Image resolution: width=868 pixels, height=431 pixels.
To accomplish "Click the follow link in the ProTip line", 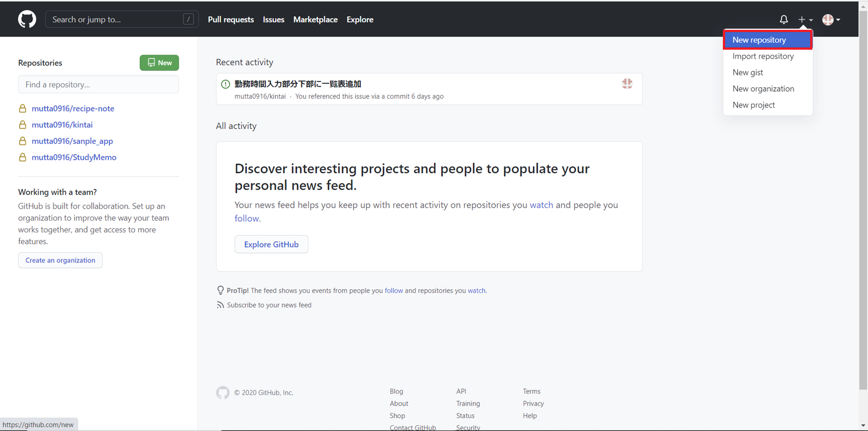I will coord(394,290).
